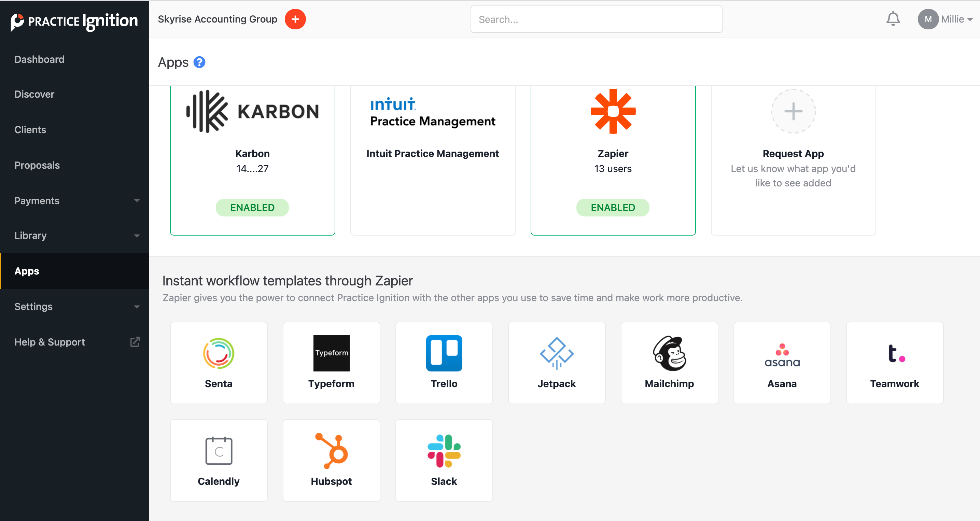980x521 pixels.
Task: Expand the Library menu arrow
Action: (x=137, y=236)
